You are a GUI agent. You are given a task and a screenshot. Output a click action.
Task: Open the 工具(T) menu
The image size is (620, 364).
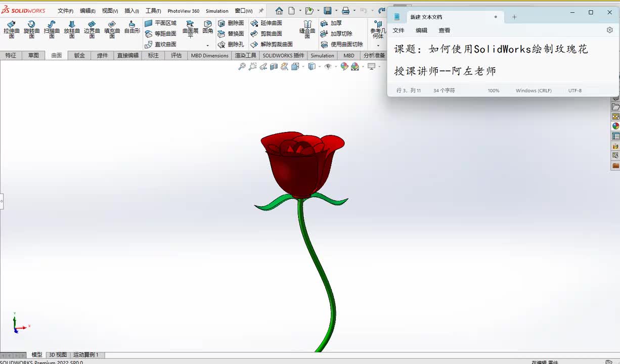pos(153,11)
